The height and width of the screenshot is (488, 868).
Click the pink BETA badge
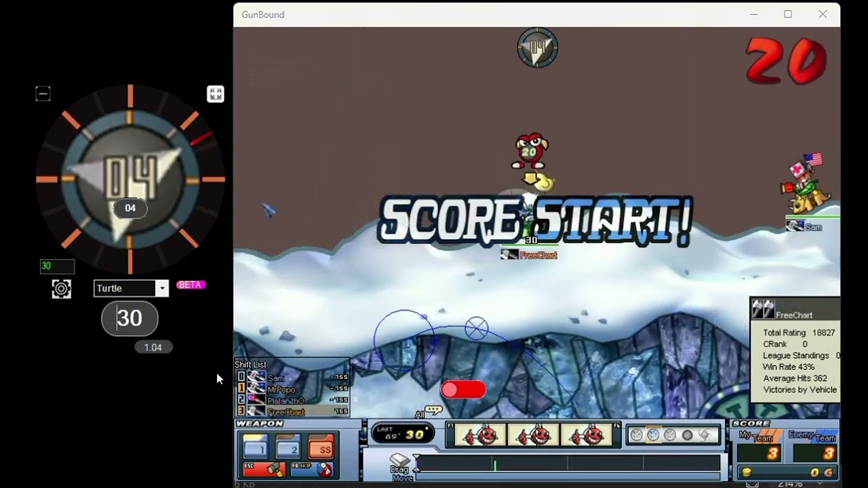[x=191, y=285]
